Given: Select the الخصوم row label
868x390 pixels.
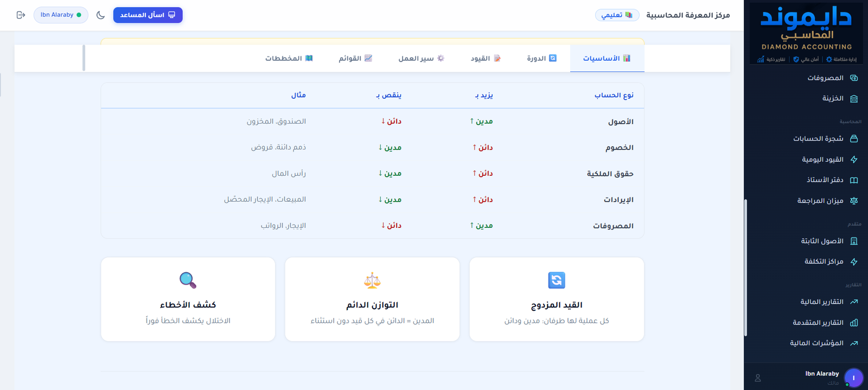Looking at the screenshot, I should pyautogui.click(x=620, y=148).
